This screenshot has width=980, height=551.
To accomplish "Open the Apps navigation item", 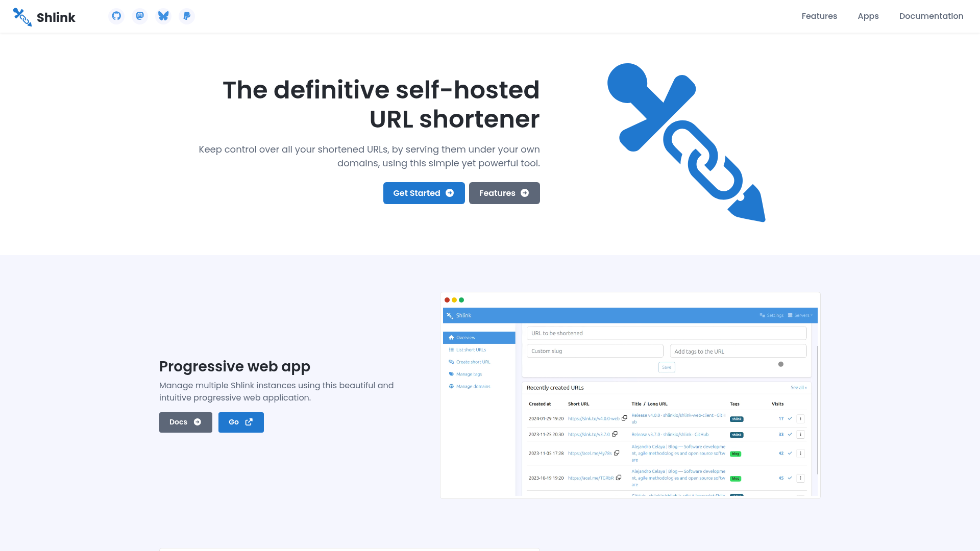I will 868,16.
